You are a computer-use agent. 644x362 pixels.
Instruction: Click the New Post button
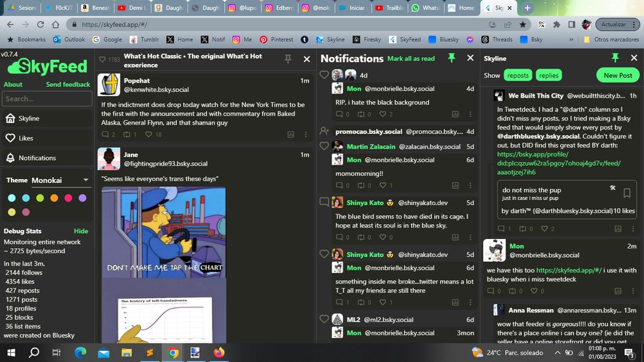pos(618,75)
